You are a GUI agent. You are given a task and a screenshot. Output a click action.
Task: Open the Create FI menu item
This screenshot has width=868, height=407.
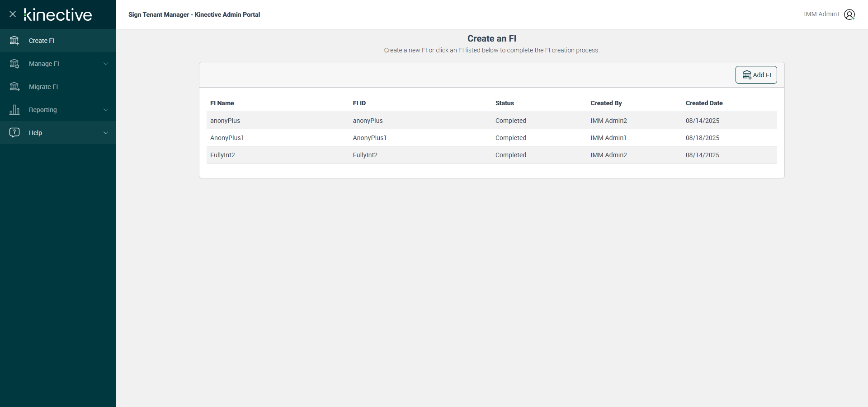[x=42, y=41]
